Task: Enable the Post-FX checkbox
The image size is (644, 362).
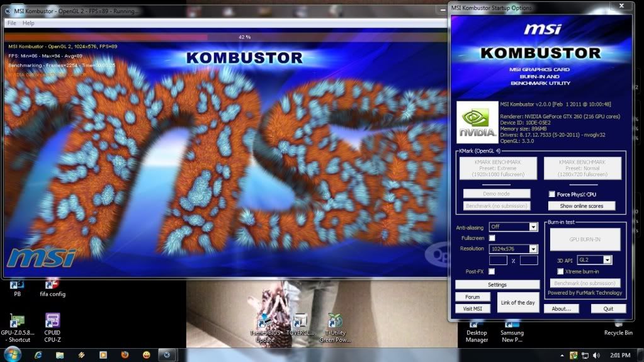Action: coord(492,271)
